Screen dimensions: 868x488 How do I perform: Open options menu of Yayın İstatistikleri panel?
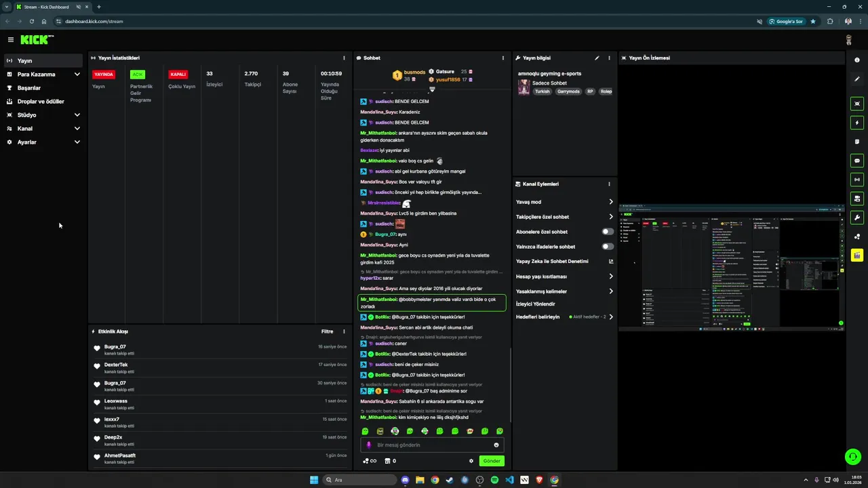click(x=344, y=58)
